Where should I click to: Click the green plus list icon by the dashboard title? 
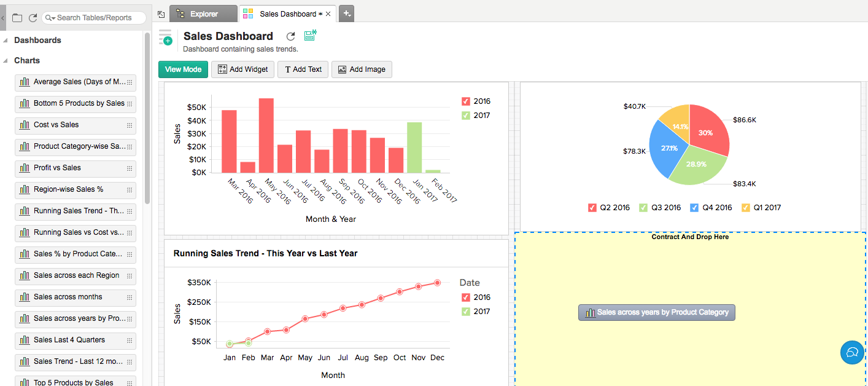tap(166, 37)
